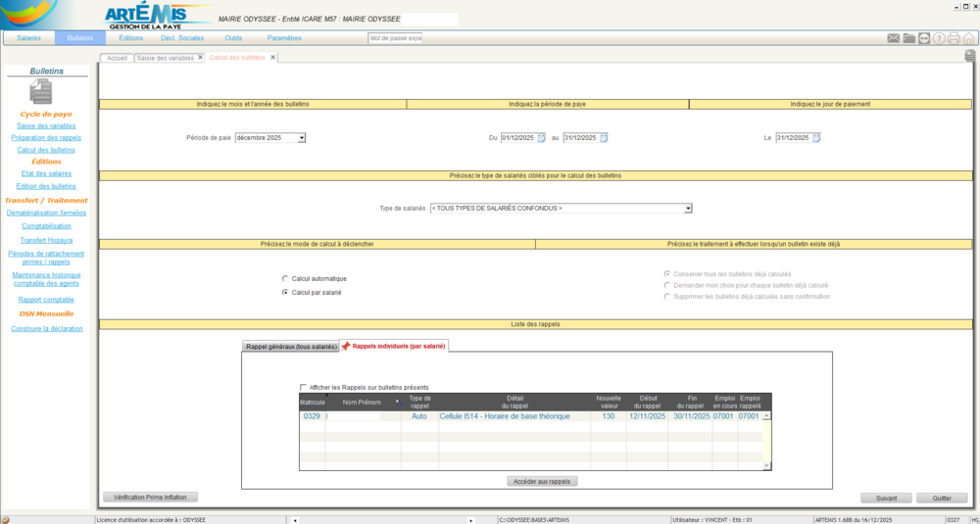Switch to Rappel généraux (tous salariés) tab
Viewport: 980px width, 524px height.
290,346
